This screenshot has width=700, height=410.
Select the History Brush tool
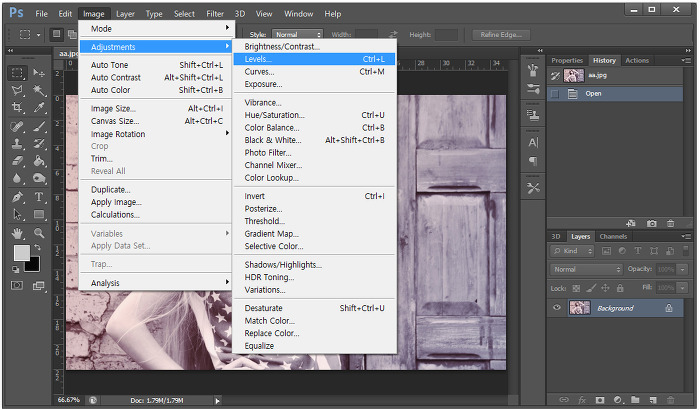coord(39,144)
